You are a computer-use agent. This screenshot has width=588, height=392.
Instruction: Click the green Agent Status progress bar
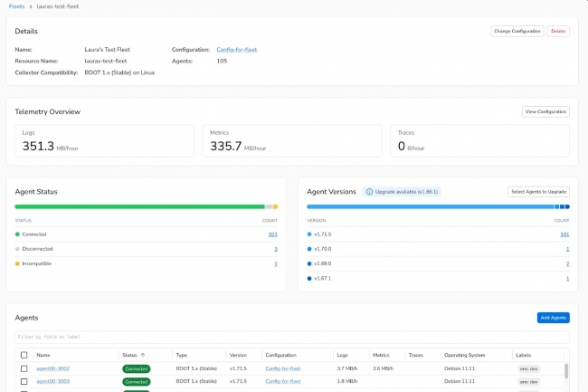pyautogui.click(x=136, y=206)
